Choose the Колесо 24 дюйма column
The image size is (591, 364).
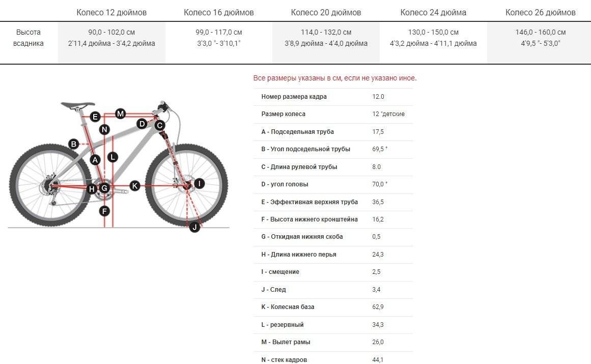433,12
